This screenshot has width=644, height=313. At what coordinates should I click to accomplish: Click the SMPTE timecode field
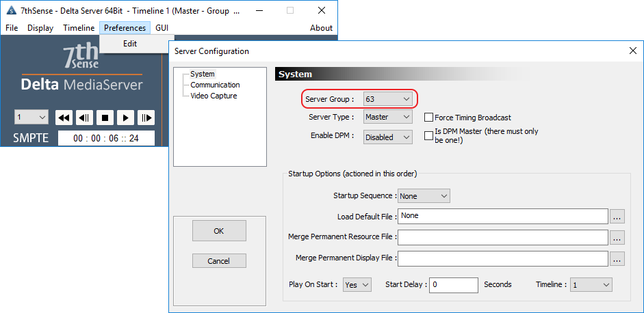(x=106, y=138)
